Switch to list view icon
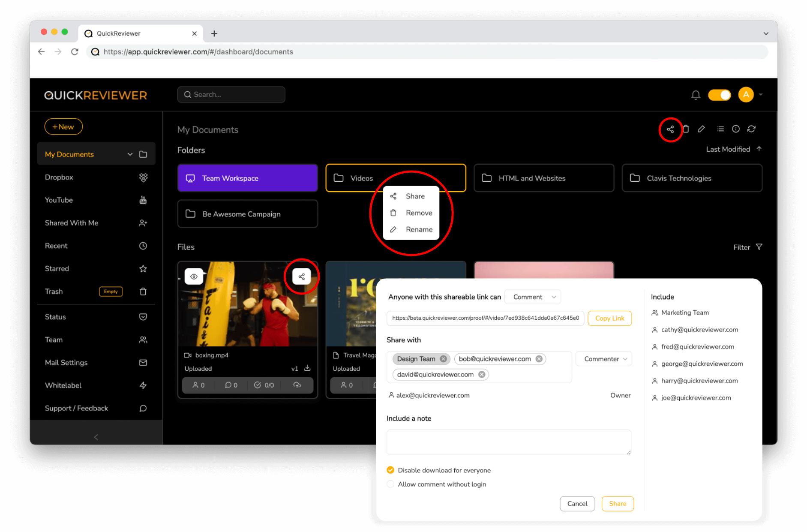The image size is (807, 532). coord(720,129)
